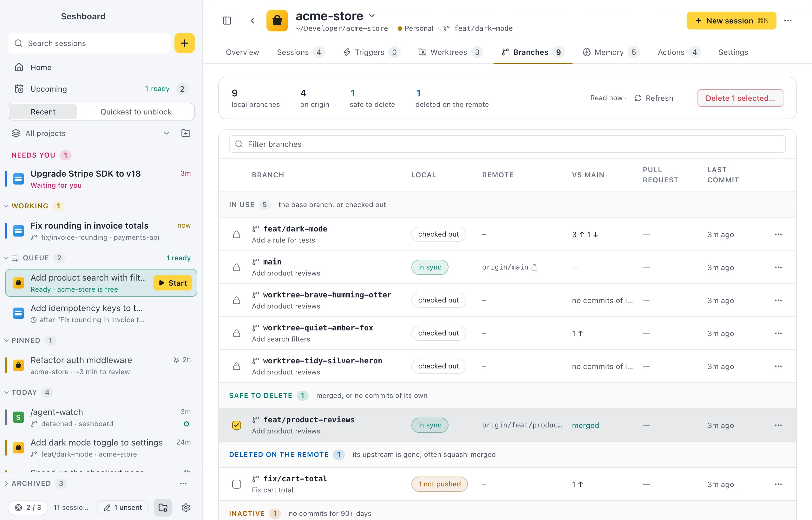Collapse the Working section
This screenshot has width=812, height=520.
point(6,206)
